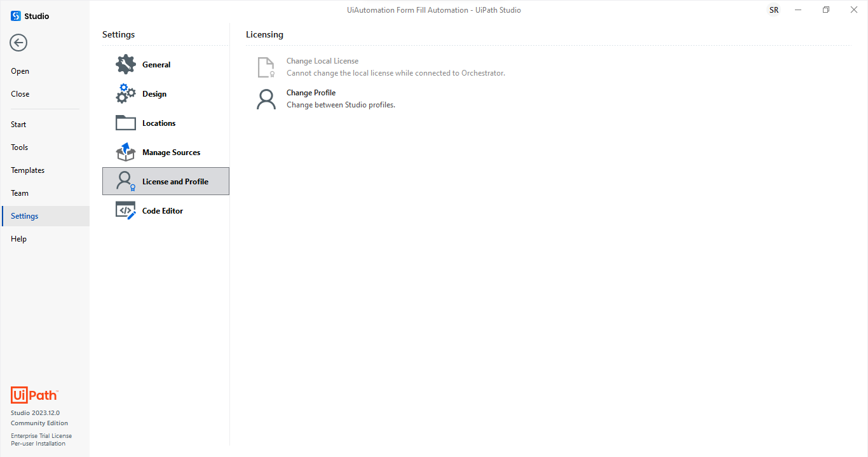Click the Change Profile person icon

(x=266, y=99)
